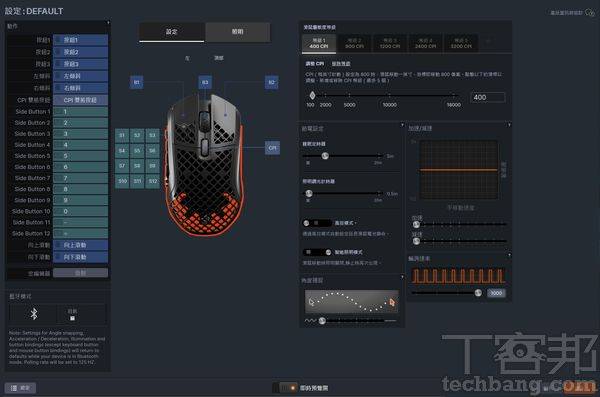The height and width of the screenshot is (397, 600).
Task: Click the wave icon beside angle snapping slider
Action: [310, 320]
